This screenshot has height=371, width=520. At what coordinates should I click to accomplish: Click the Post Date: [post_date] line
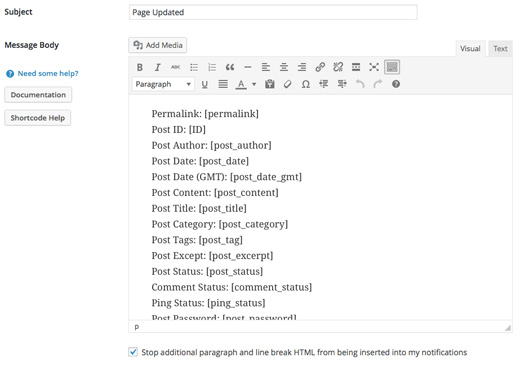pos(200,161)
